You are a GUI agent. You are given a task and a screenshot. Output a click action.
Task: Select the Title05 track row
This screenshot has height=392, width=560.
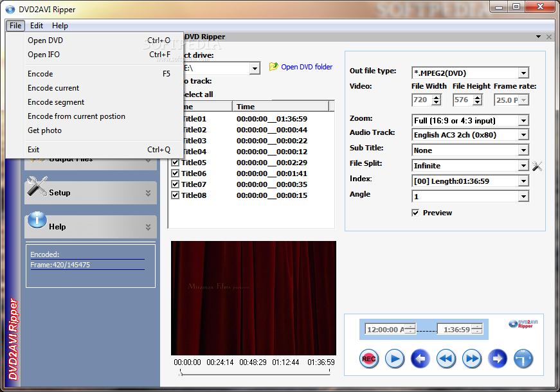251,163
